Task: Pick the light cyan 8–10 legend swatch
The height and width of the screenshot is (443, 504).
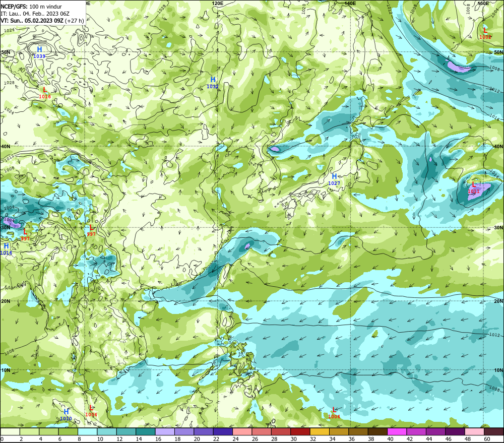Action: [x=87, y=431]
